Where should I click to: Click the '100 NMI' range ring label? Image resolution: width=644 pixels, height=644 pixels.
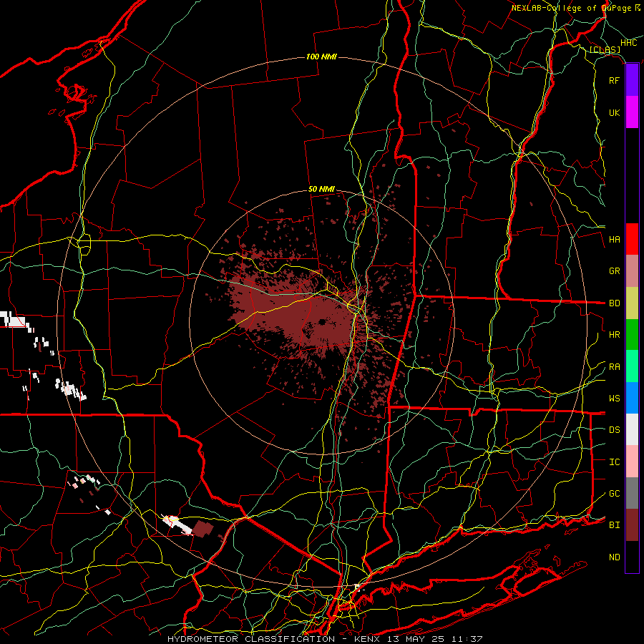click(321, 57)
